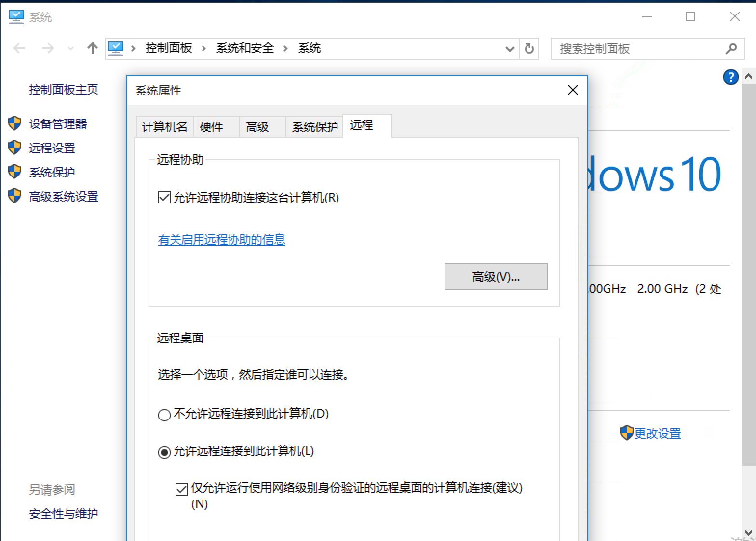Refresh the Control Panel page

point(529,49)
